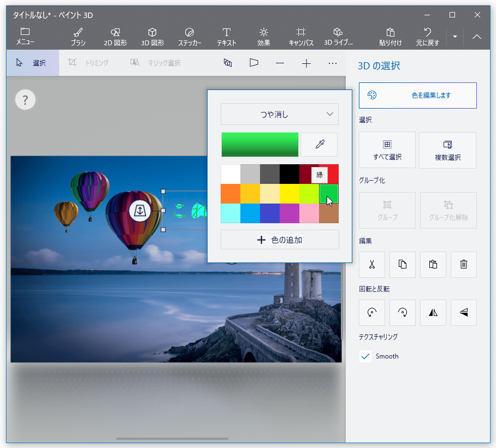The height and width of the screenshot is (448, 496).
Task: Pick the pale cream swatch
Action: pyautogui.click(x=270, y=194)
